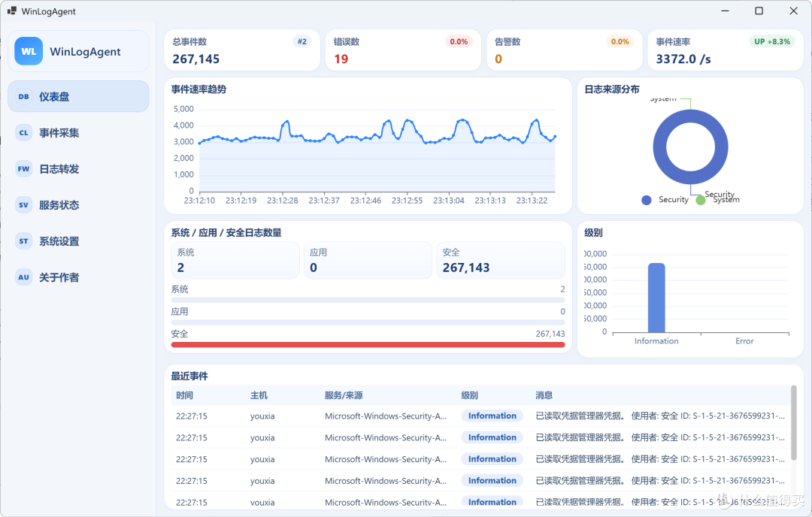Maximize the WinLogAgent window

[759, 11]
